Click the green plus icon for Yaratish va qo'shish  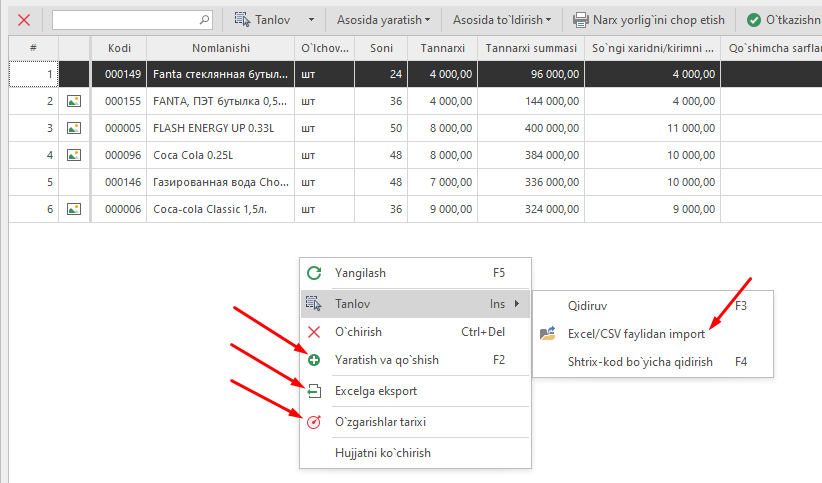click(314, 360)
